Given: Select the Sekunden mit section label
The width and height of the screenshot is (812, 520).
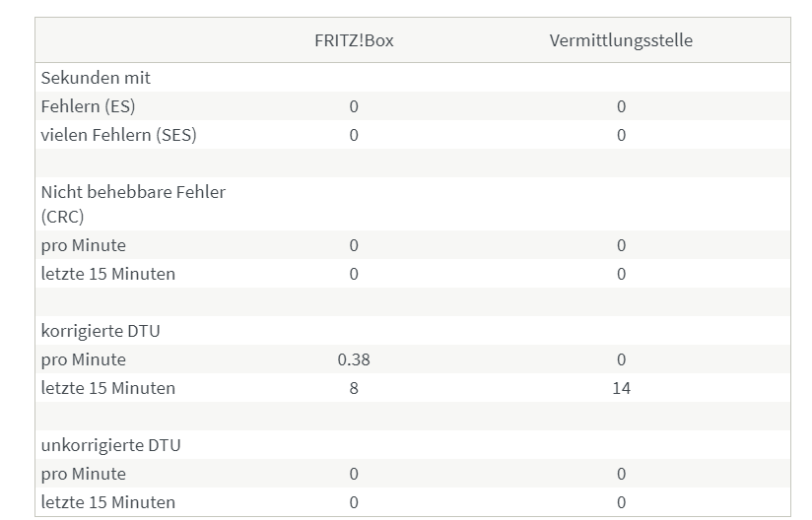Looking at the screenshot, I should pyautogui.click(x=96, y=78).
